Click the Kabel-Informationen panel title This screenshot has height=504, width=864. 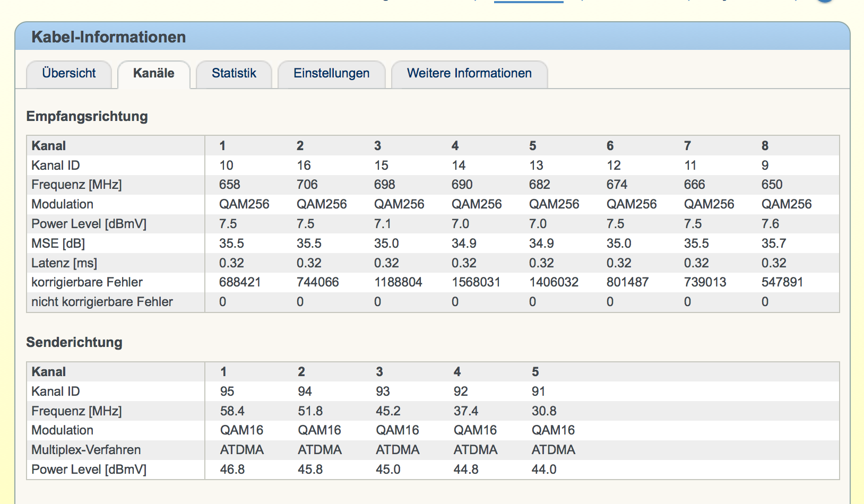(x=109, y=37)
